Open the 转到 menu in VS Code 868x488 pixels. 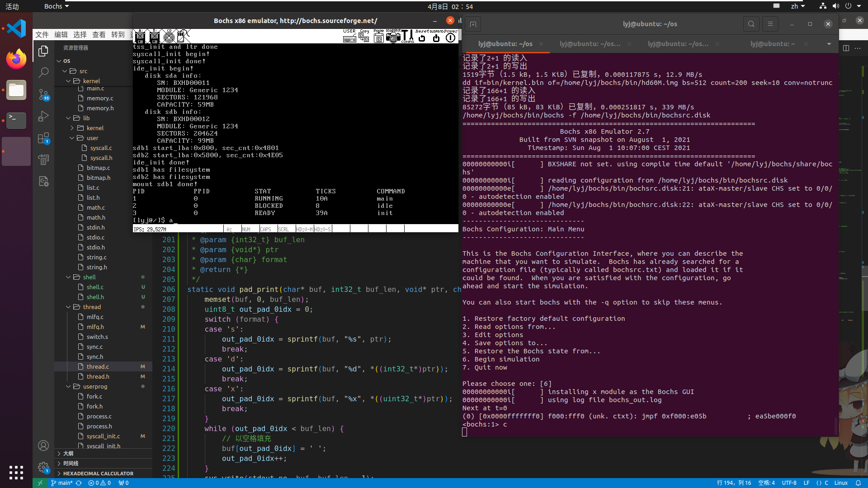pos(118,34)
